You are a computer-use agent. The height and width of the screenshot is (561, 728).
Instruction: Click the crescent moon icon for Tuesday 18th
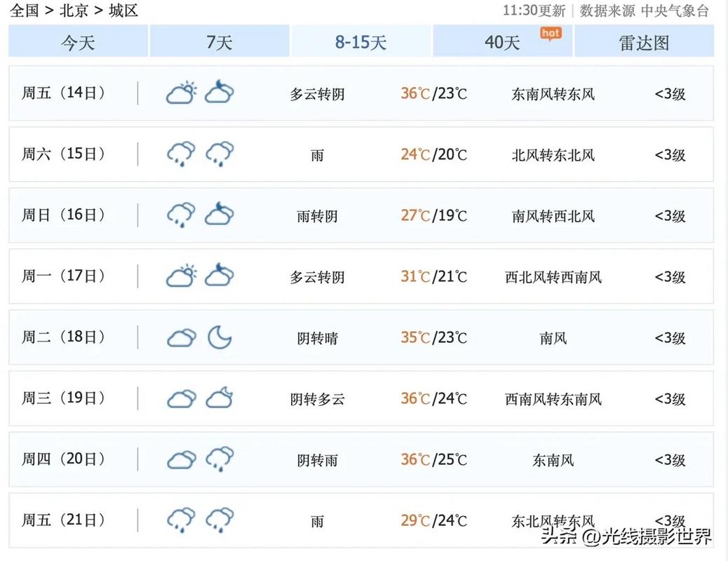pyautogui.click(x=220, y=338)
